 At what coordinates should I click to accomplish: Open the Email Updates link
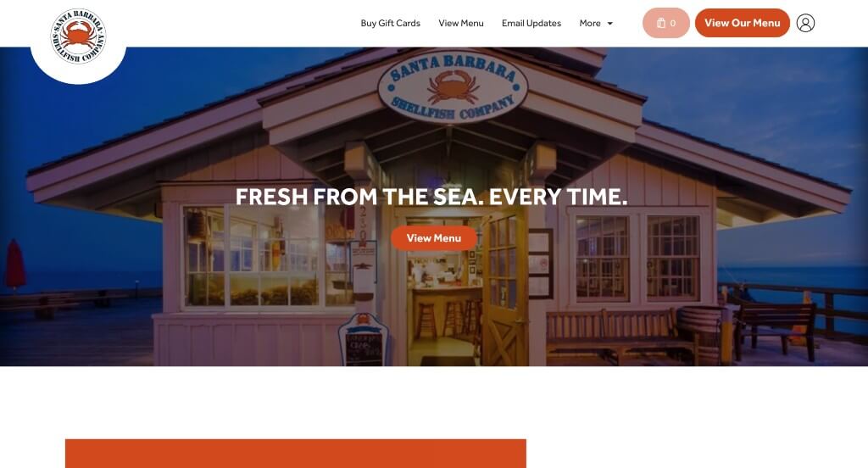pyautogui.click(x=531, y=23)
